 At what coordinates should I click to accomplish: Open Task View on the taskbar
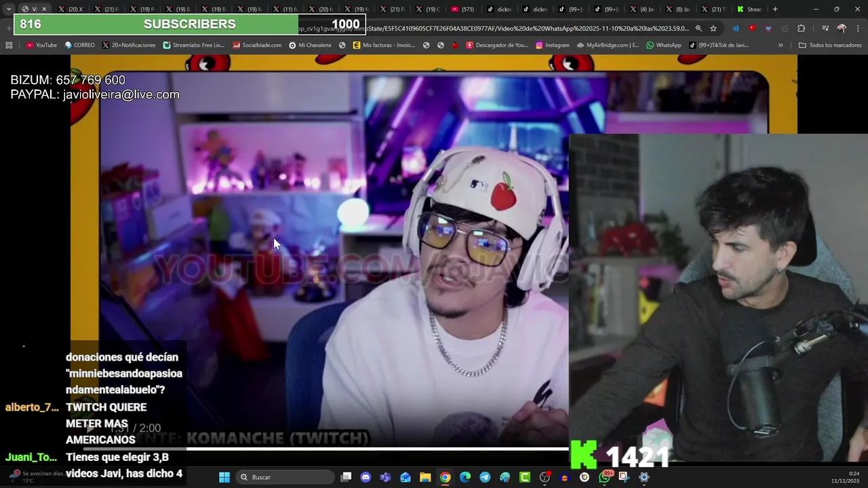[x=346, y=477]
